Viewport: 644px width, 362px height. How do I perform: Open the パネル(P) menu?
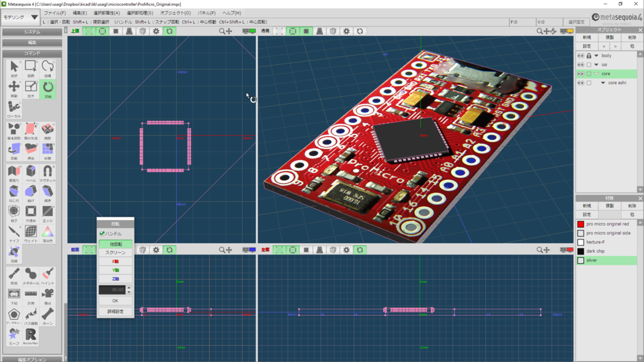coord(206,13)
